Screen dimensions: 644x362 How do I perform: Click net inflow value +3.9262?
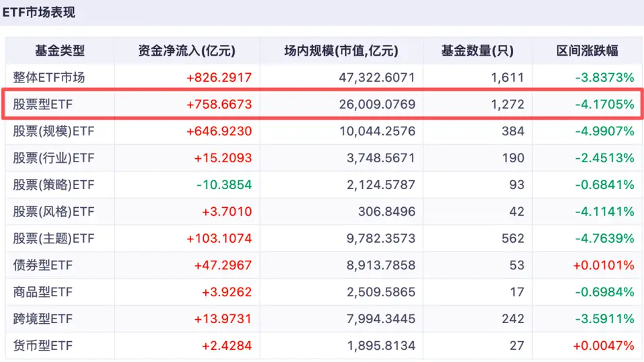[x=226, y=292]
